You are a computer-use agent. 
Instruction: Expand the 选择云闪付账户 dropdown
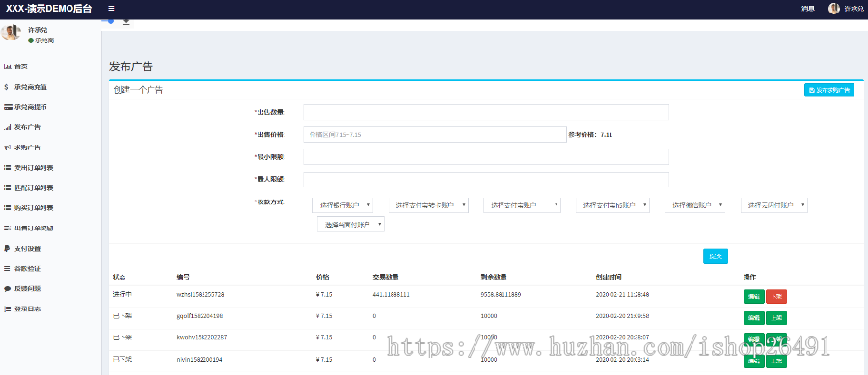pyautogui.click(x=774, y=205)
